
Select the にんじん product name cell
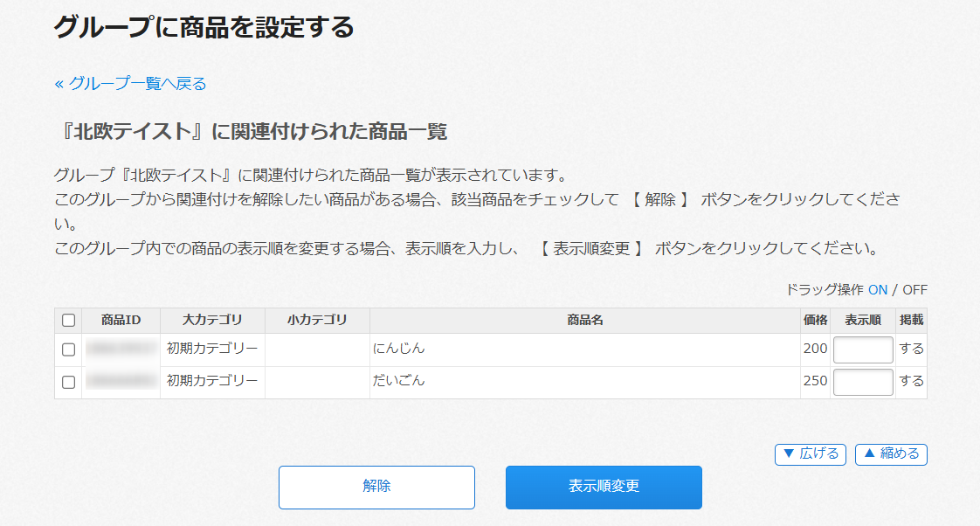click(x=399, y=349)
